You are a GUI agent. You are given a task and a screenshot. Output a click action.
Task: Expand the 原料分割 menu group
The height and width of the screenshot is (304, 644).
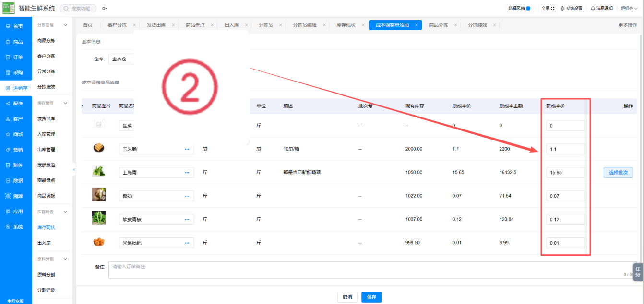66,259
